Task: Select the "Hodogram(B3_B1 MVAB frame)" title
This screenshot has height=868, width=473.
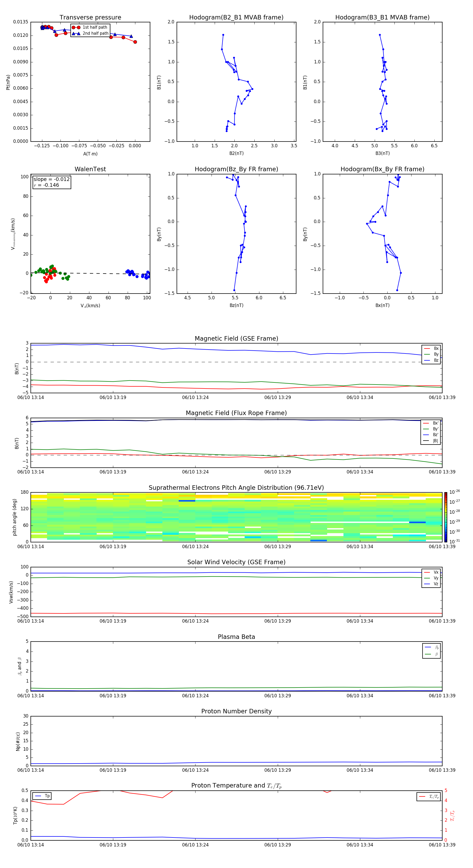Action: tap(382, 18)
